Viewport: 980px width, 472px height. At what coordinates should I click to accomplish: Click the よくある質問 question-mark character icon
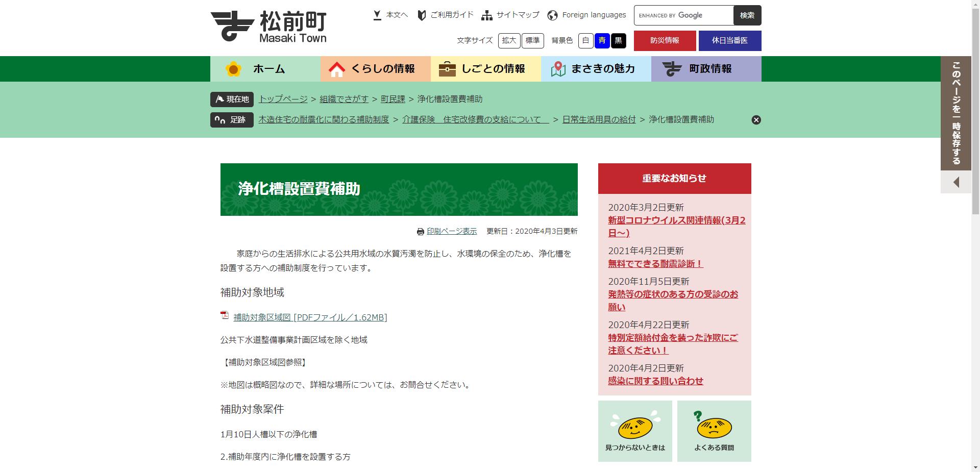[x=714, y=429]
